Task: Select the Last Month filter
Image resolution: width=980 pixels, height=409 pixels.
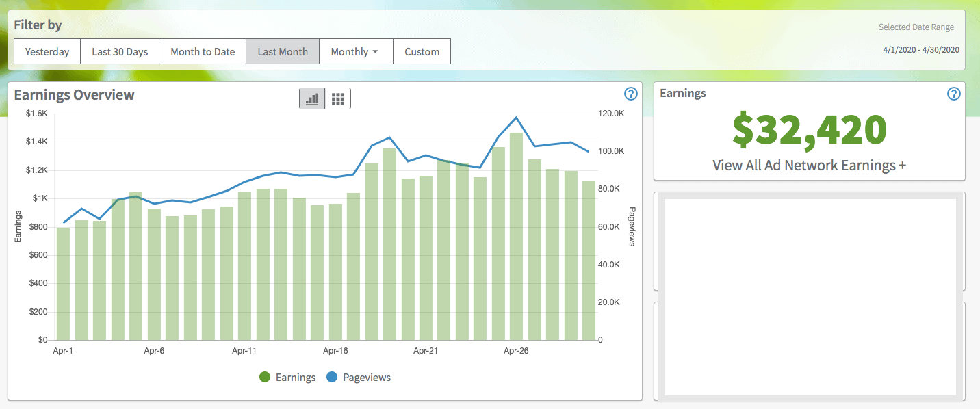Action: click(283, 52)
